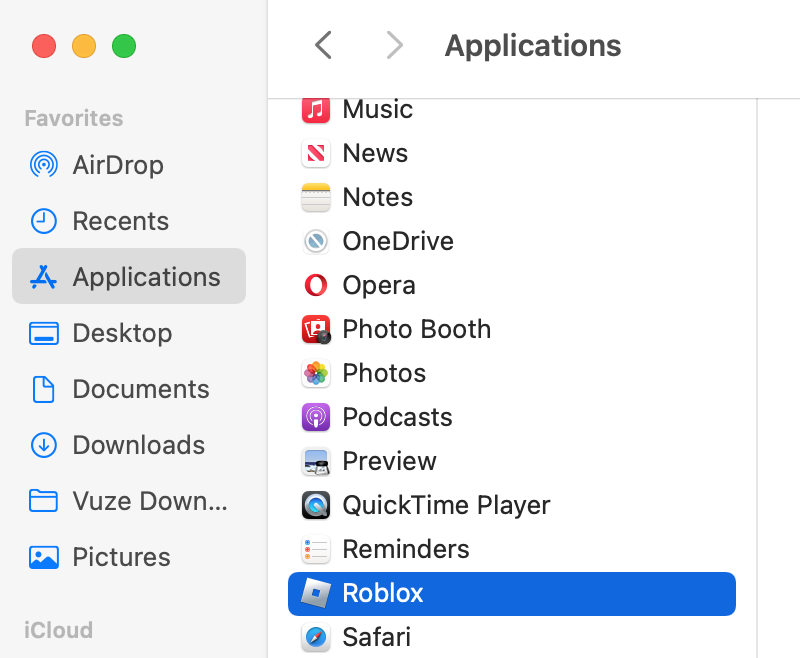
Task: Select Notes in the Applications list
Action: pyautogui.click(x=378, y=198)
